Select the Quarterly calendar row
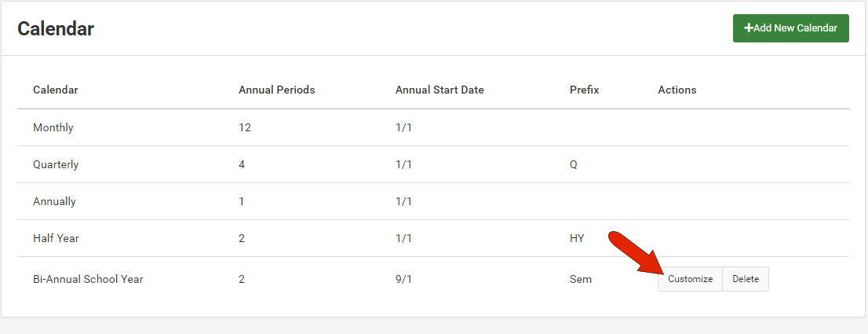868x334 pixels. 56,165
